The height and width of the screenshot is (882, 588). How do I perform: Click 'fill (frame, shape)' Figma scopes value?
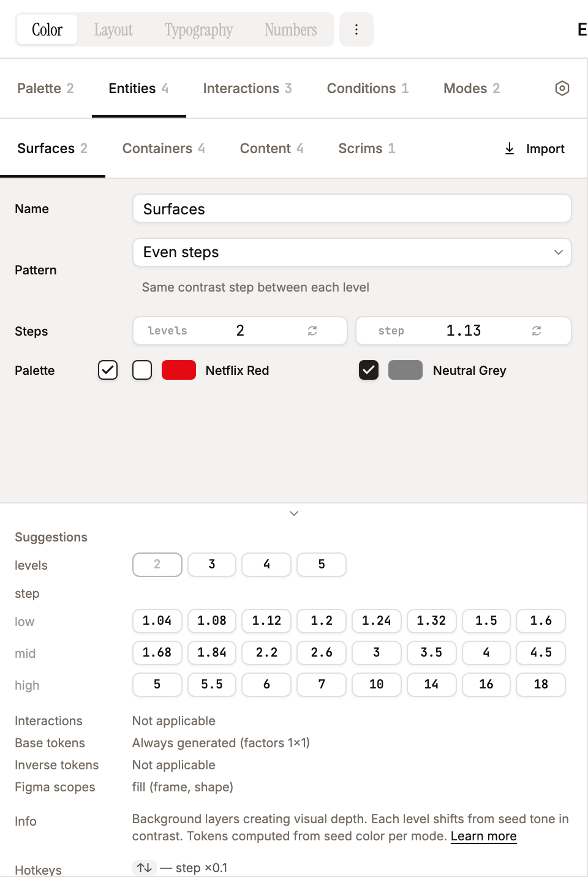coord(183,787)
